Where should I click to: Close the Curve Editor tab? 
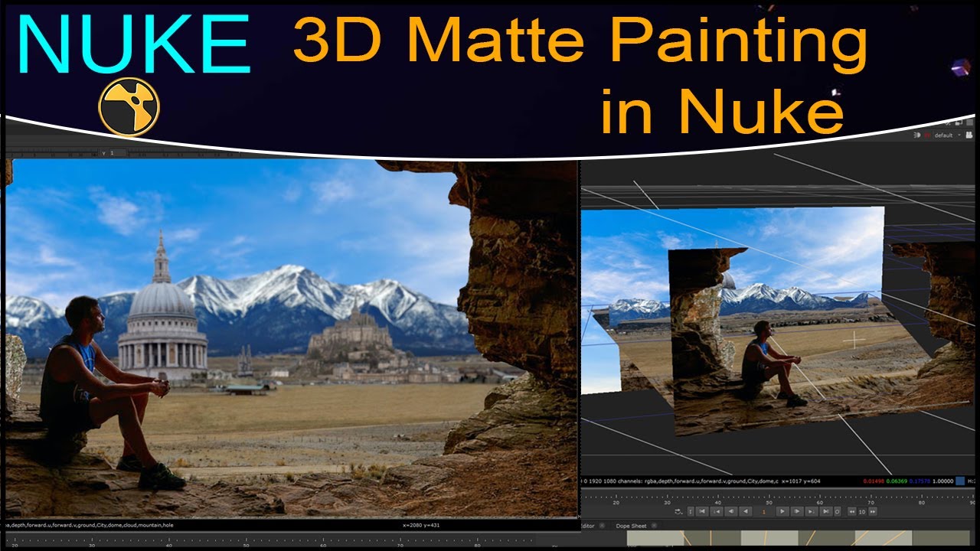click(x=602, y=526)
